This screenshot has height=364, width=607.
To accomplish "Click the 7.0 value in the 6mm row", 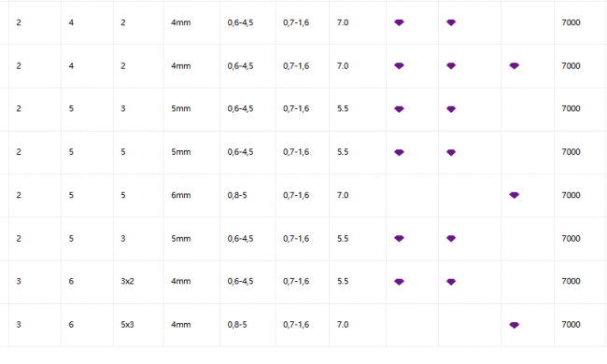I will click(343, 195).
